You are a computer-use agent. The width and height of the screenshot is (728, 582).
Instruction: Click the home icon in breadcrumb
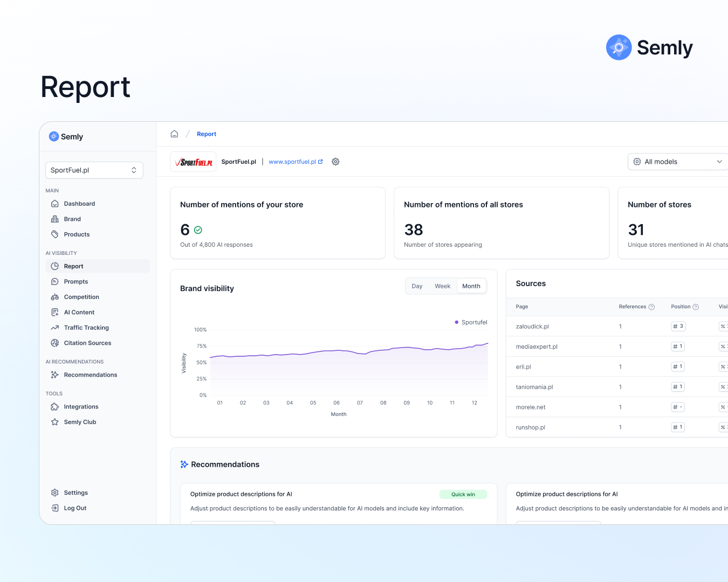click(x=174, y=134)
